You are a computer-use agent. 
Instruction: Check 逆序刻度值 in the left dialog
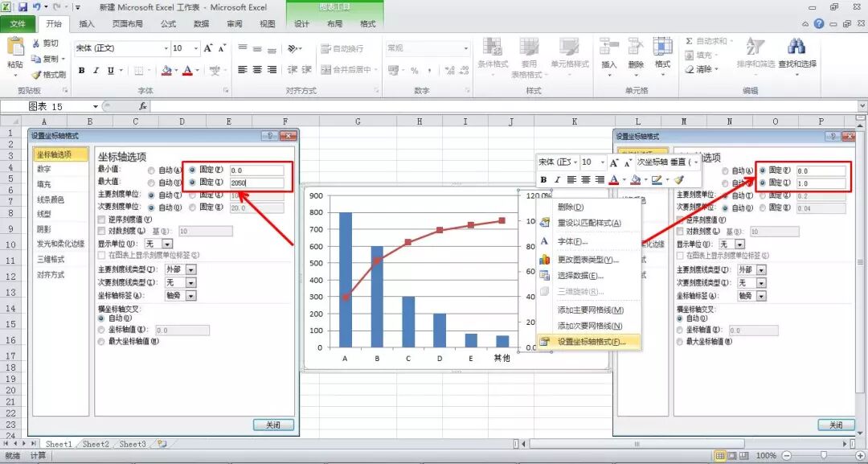click(101, 220)
